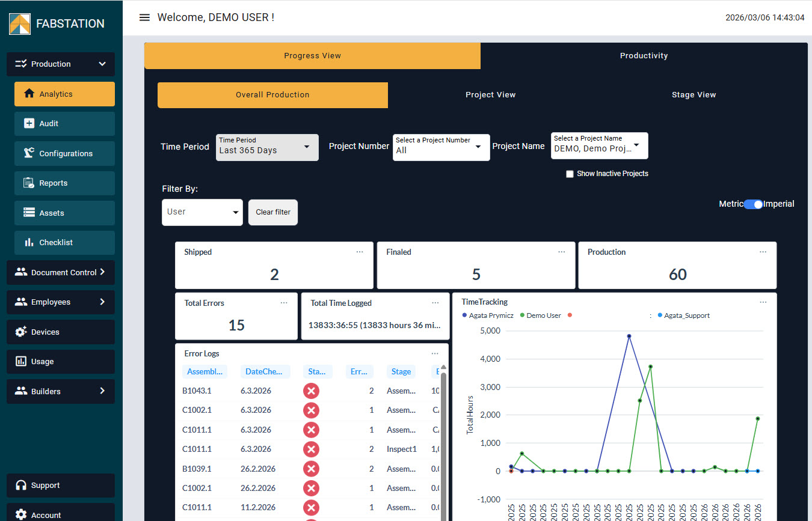Click the hamburger menu icon

(144, 17)
